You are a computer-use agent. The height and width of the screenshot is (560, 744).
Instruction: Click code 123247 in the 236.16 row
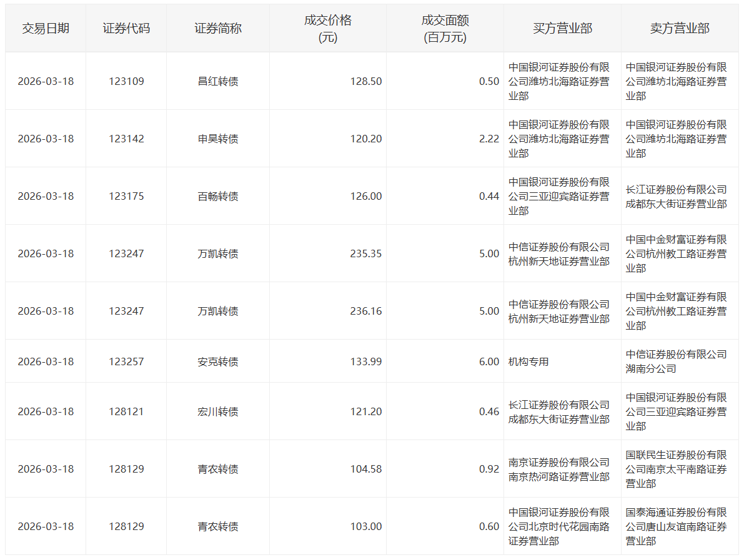coord(126,310)
